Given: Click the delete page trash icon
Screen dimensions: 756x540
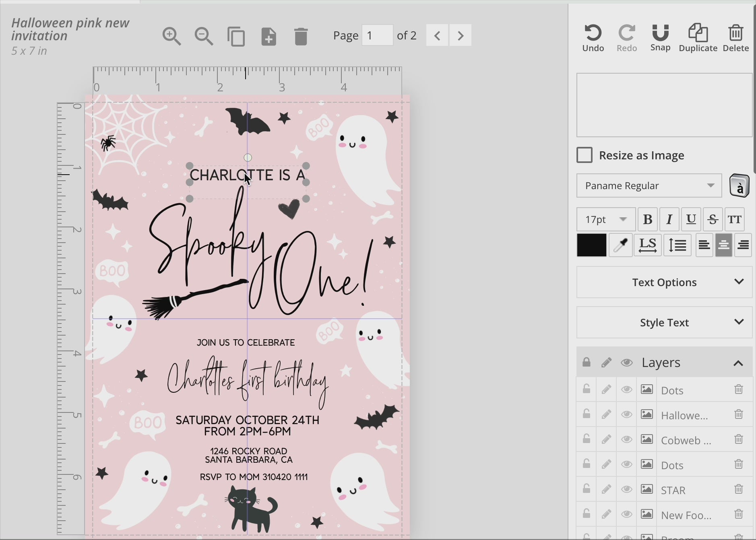Looking at the screenshot, I should click(301, 36).
